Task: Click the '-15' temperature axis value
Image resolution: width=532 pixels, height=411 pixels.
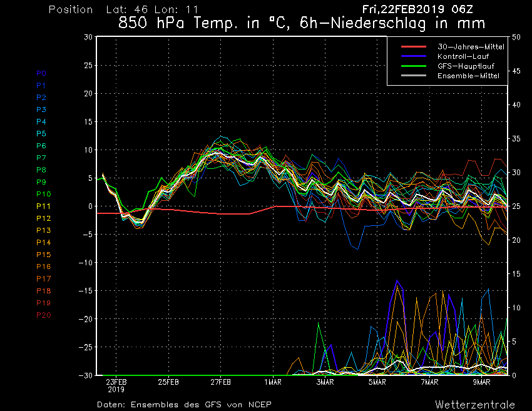Action: (x=86, y=291)
